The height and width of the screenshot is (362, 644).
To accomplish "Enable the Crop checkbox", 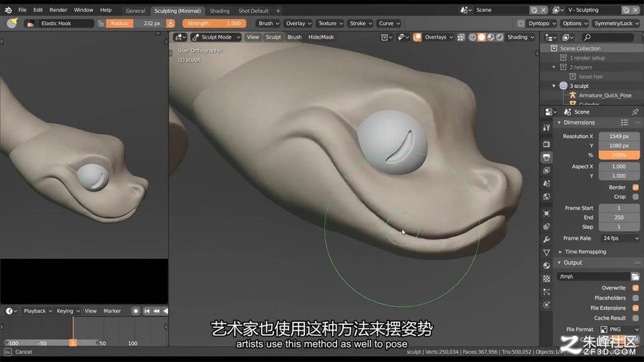I will point(635,197).
